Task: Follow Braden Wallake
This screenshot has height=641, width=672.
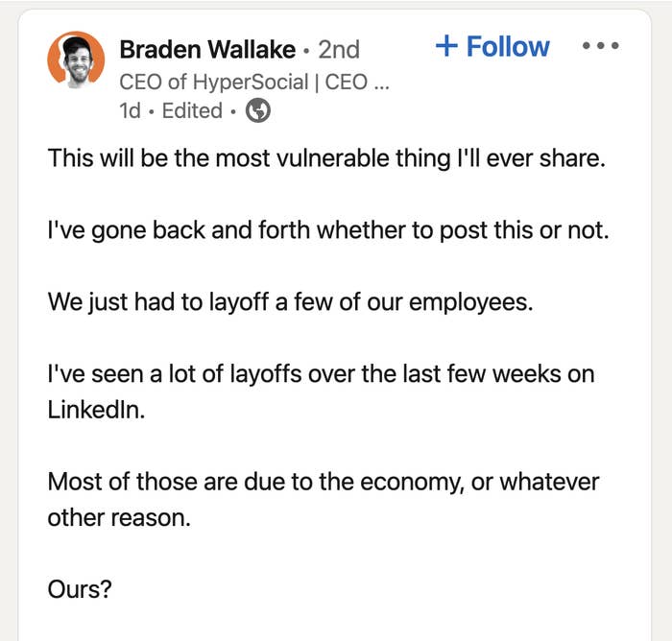Action: (x=492, y=46)
